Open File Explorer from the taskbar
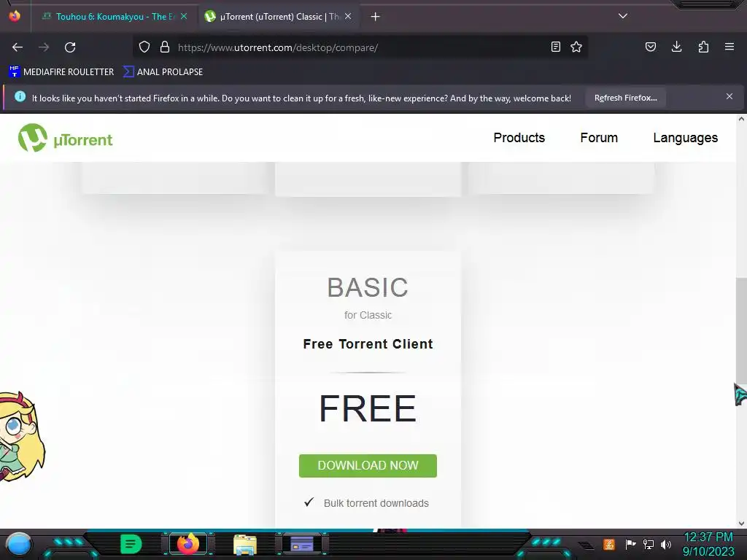Viewport: 747px width, 560px height. (x=245, y=544)
